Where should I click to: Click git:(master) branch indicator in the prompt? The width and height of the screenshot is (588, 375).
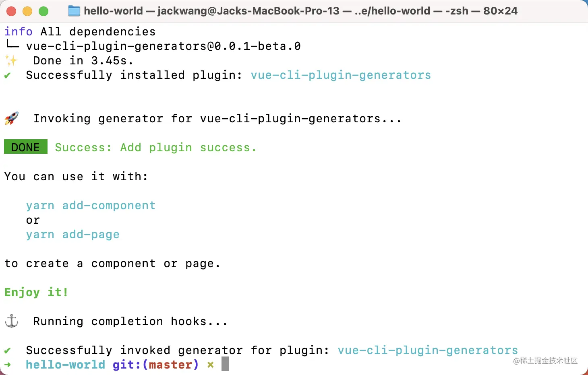pyautogui.click(x=155, y=365)
